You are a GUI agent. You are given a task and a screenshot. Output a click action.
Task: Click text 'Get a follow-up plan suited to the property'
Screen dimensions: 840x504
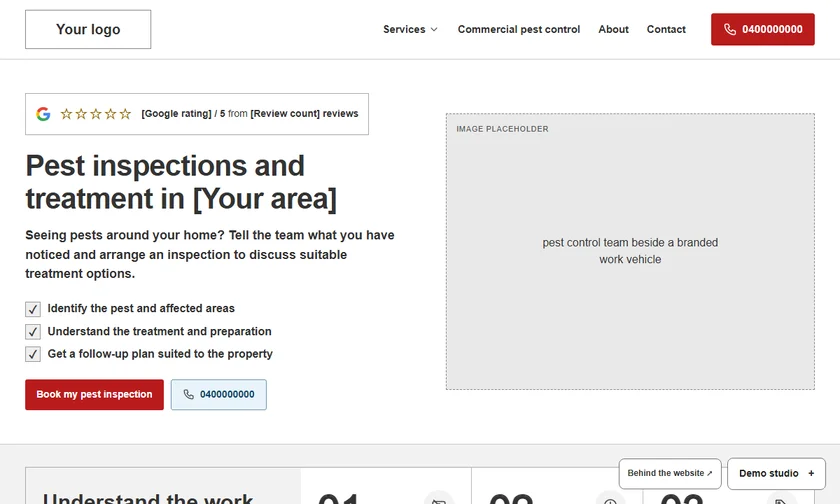pos(160,354)
